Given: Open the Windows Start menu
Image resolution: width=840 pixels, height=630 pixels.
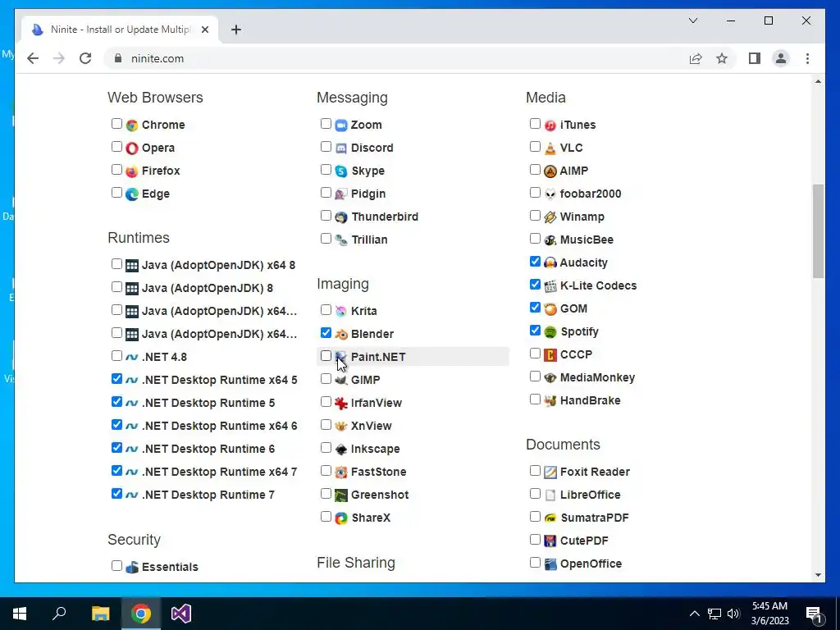Looking at the screenshot, I should click(20, 614).
